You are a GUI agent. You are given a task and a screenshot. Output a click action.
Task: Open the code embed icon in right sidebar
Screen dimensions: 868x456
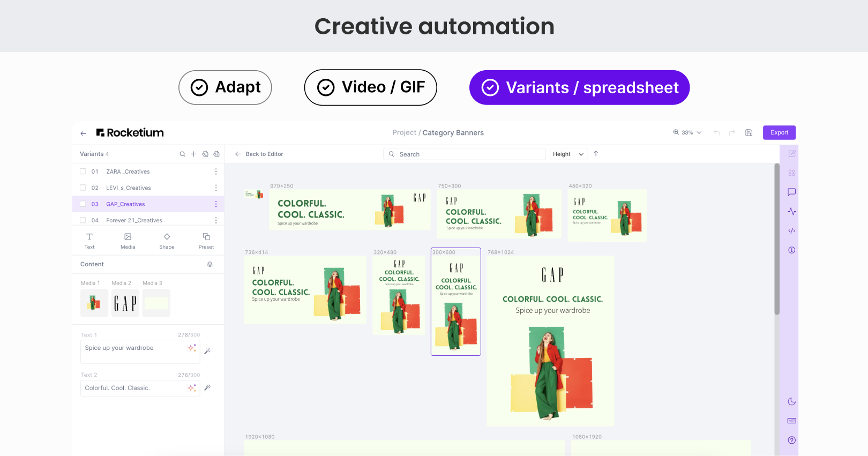792,231
